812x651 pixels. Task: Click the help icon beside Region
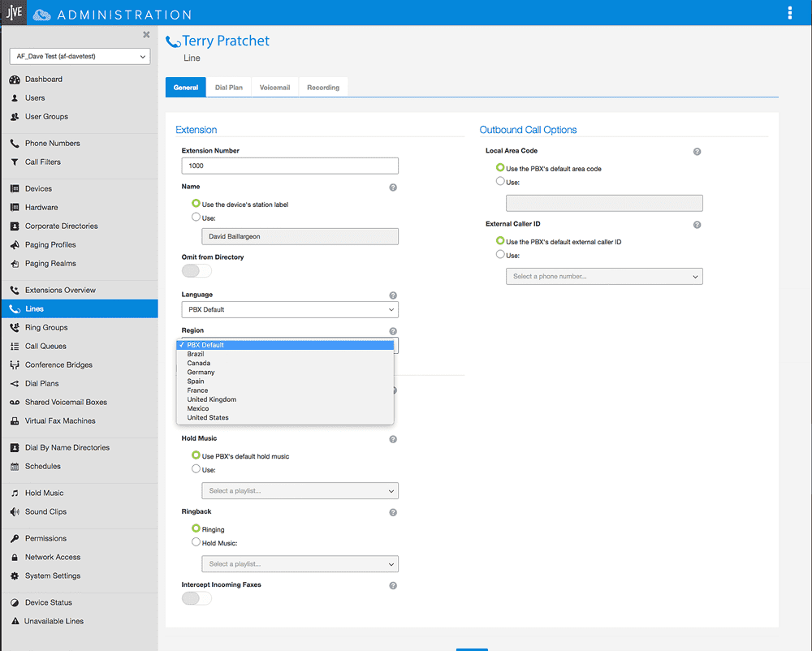click(x=393, y=331)
